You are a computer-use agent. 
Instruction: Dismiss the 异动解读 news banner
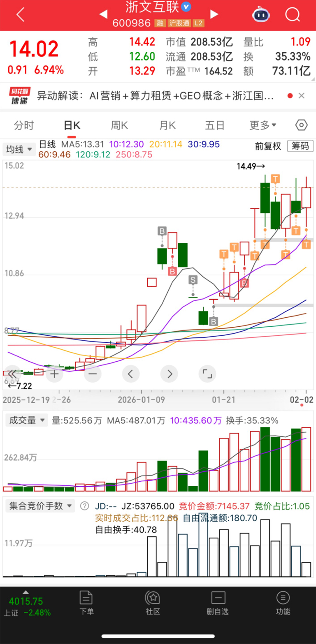point(301,96)
